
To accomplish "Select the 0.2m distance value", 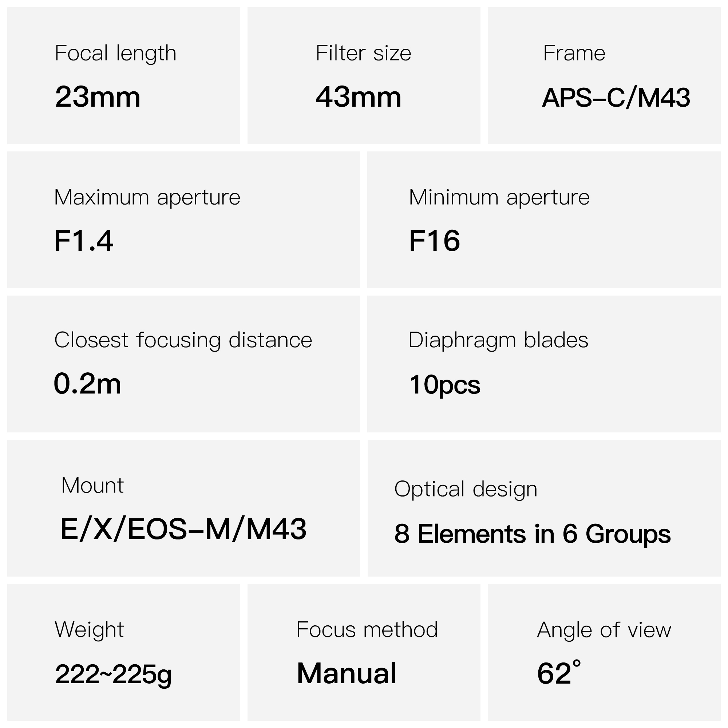I will click(87, 384).
